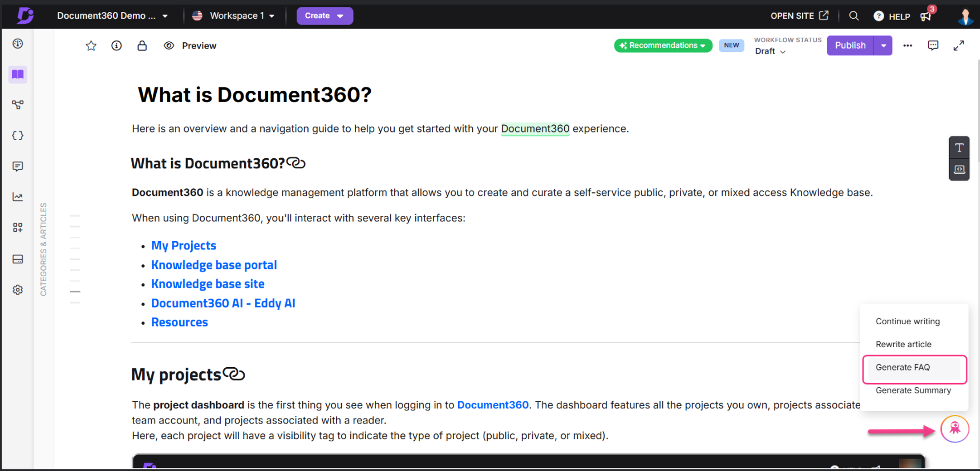Star this article as favorite
The height and width of the screenshot is (471, 980).
pyautogui.click(x=91, y=46)
